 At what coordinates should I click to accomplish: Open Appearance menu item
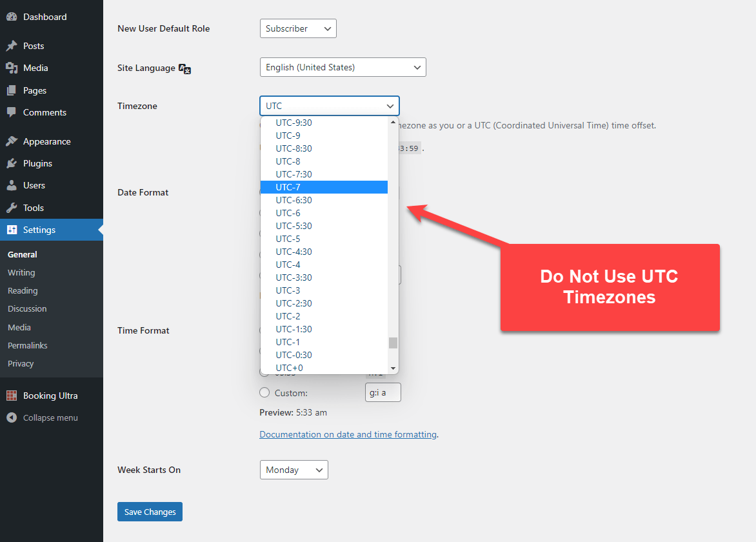pos(47,141)
